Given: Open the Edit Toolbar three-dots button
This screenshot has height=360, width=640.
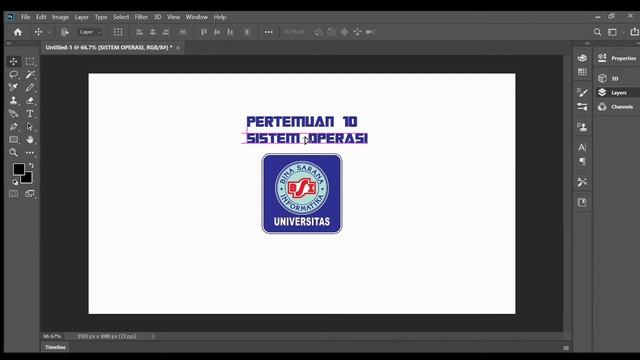Looking at the screenshot, I should point(30,153).
